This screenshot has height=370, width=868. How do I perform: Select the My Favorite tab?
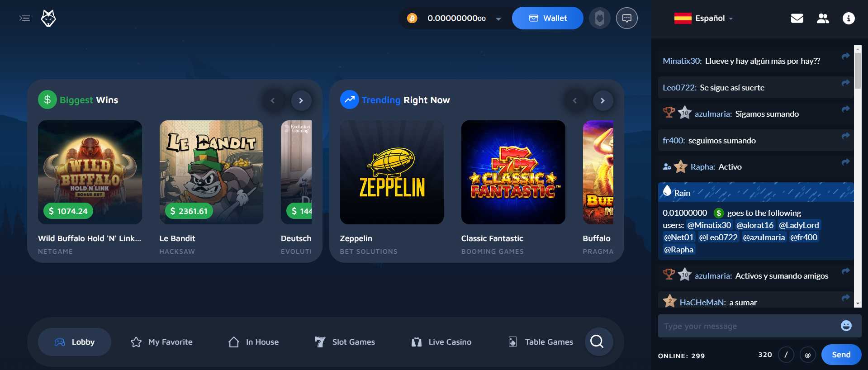pos(161,342)
